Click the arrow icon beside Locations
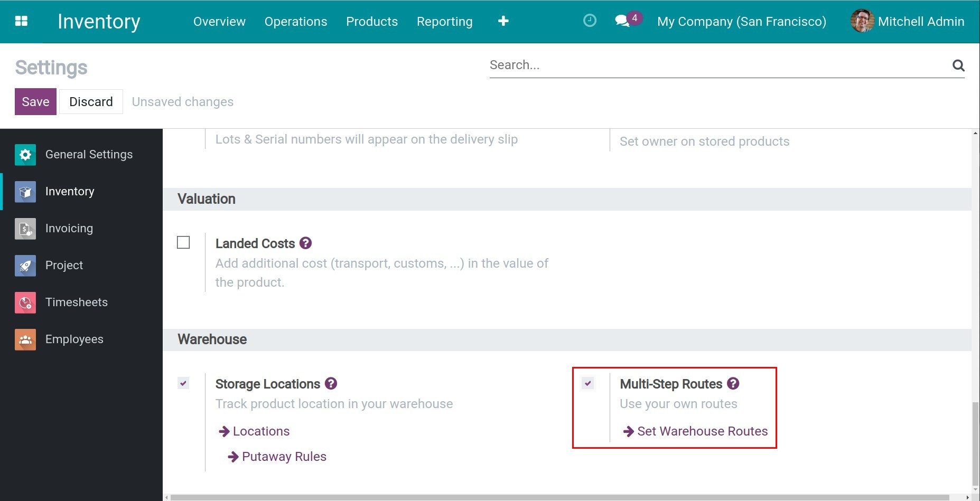This screenshot has width=980, height=501. pos(224,431)
